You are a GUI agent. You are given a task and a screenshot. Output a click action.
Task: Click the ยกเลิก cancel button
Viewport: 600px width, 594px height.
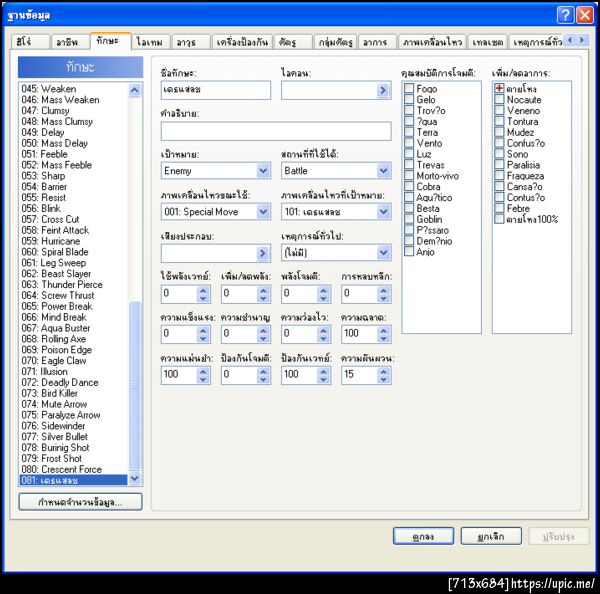pos(491,536)
